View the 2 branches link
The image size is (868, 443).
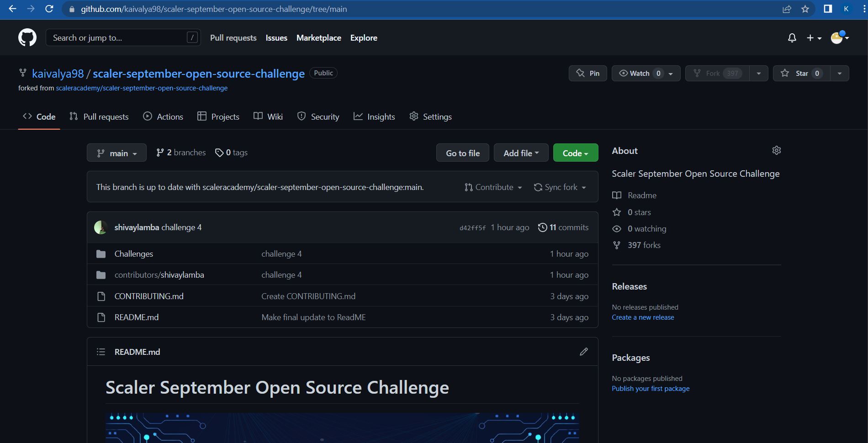[x=181, y=153]
